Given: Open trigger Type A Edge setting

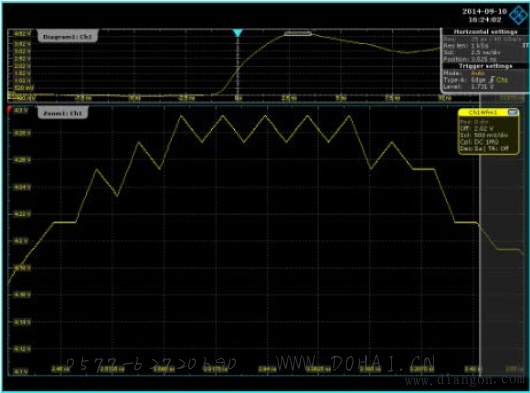Looking at the screenshot, I should (478, 80).
